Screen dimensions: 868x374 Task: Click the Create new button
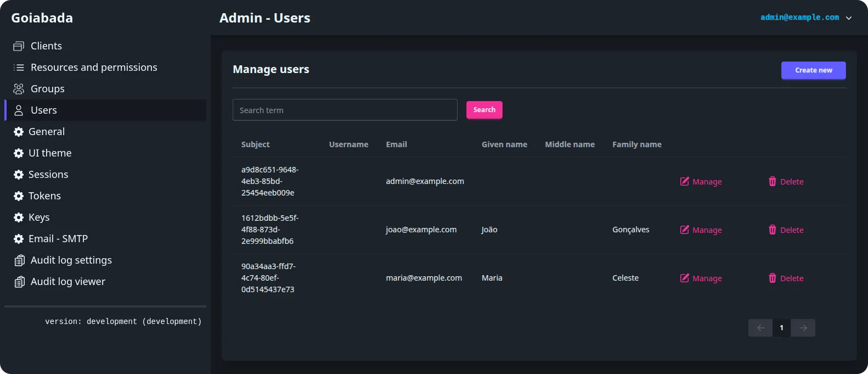pyautogui.click(x=813, y=70)
